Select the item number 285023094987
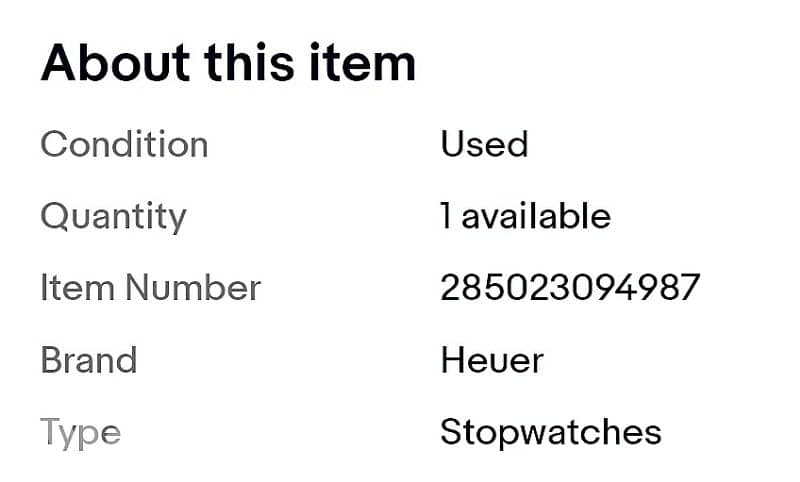Viewport: 800px width, 482px height. pyautogui.click(x=570, y=288)
